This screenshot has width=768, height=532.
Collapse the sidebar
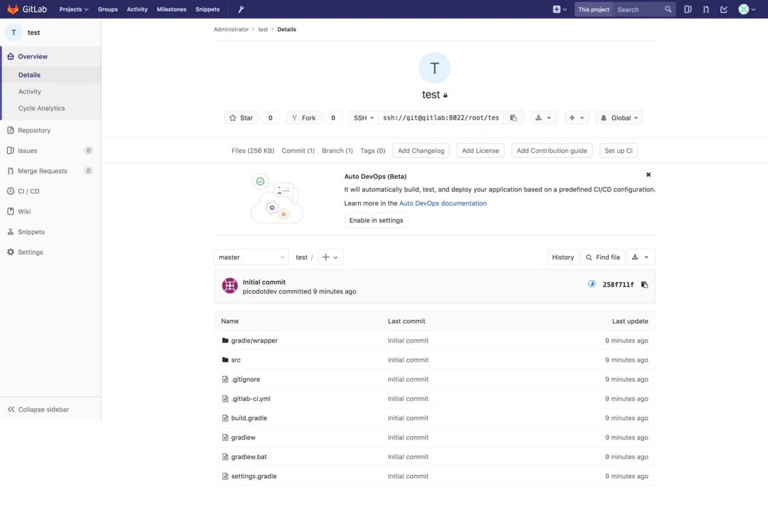coord(43,410)
